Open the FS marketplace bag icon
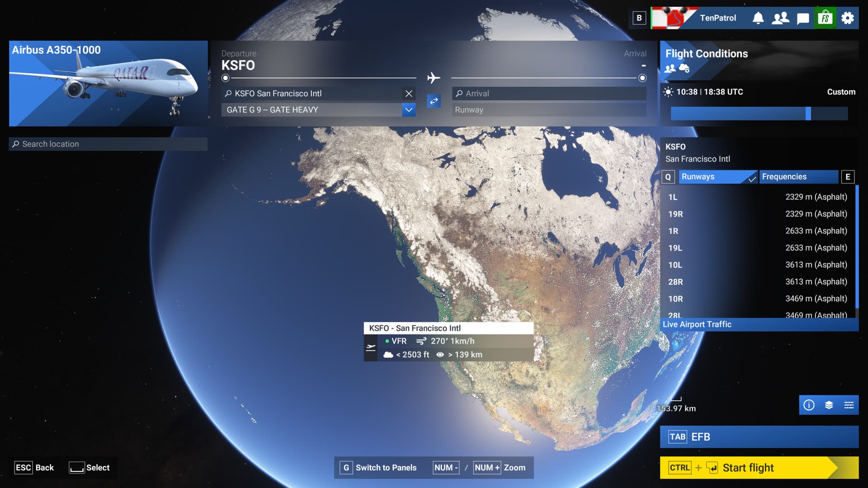The width and height of the screenshot is (868, 488). tap(825, 18)
